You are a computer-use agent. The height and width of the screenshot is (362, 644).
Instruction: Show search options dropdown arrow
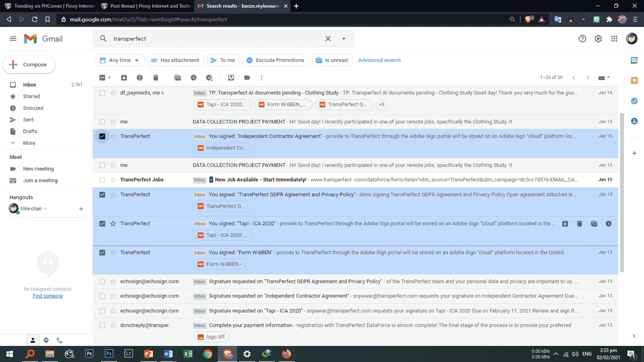(344, 39)
